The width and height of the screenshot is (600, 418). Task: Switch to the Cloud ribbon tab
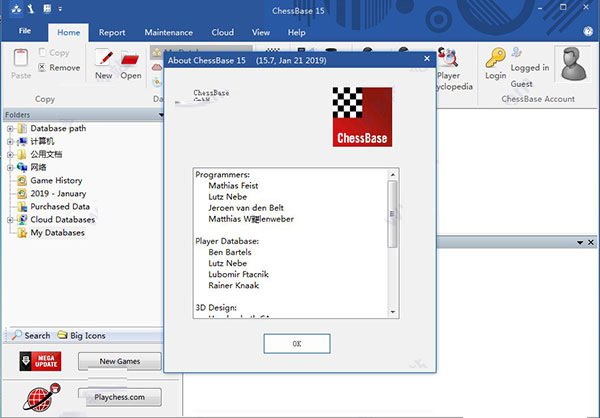(222, 33)
